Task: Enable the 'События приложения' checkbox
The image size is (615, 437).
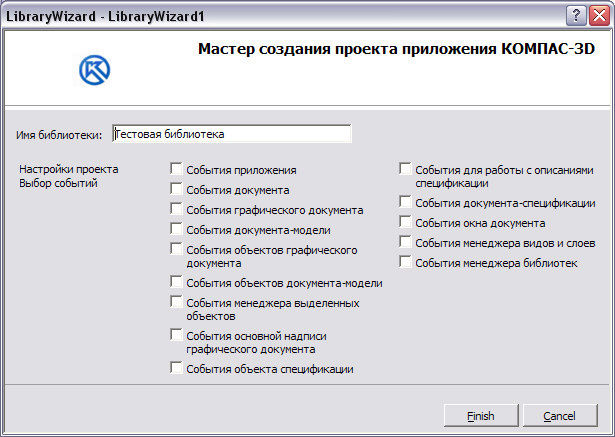Action: (x=176, y=169)
